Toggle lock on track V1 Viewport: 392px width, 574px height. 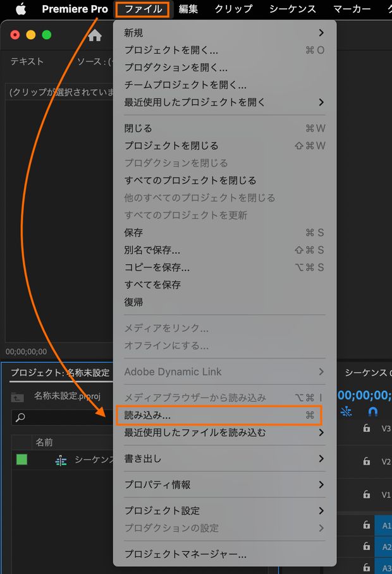[x=366, y=494]
